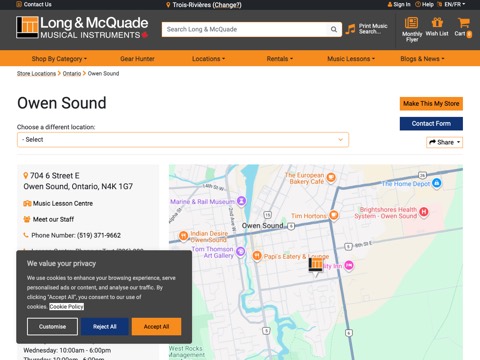Click the Sign In user icon

390,4
